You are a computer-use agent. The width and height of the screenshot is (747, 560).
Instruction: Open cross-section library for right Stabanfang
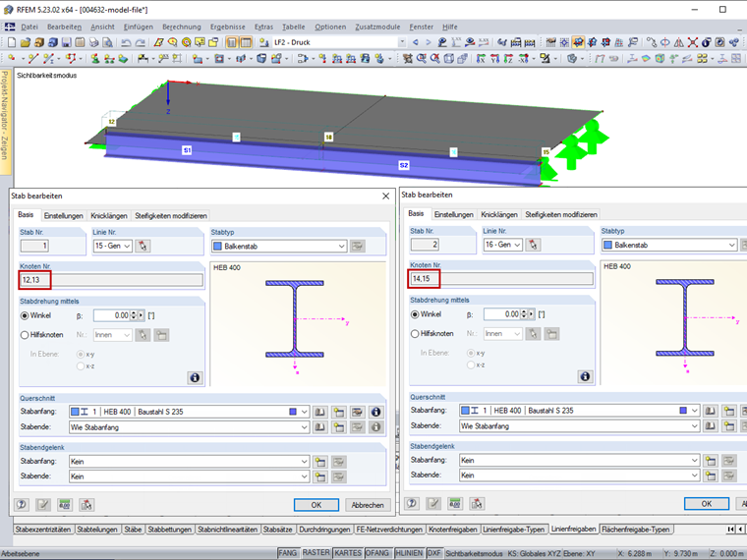[x=710, y=411]
